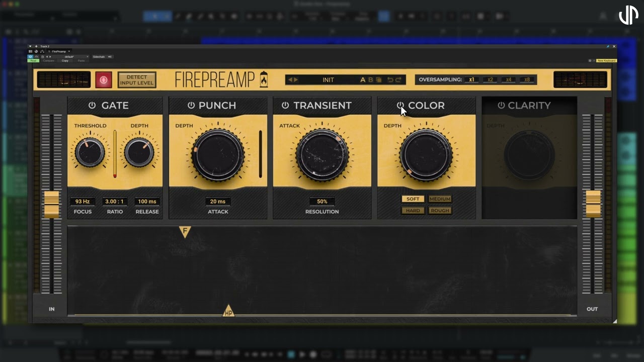Click Copy in the plugin header
Screen dimensions: 644x362
[65, 61]
